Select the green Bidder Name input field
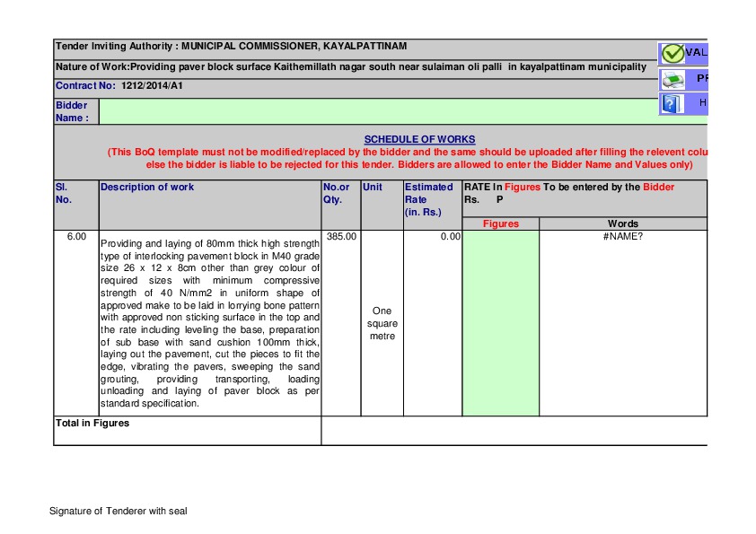 tap(379, 111)
